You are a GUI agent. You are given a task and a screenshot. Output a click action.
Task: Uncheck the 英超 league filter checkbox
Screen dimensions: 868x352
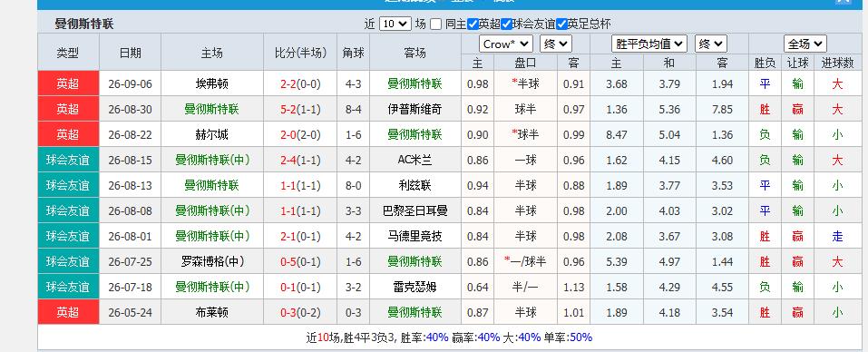tap(473, 24)
